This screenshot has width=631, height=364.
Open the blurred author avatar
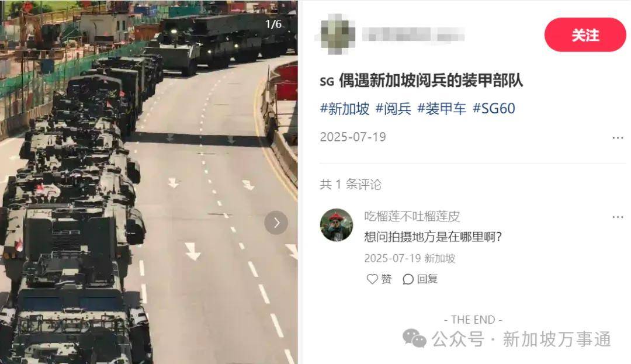tap(335, 34)
